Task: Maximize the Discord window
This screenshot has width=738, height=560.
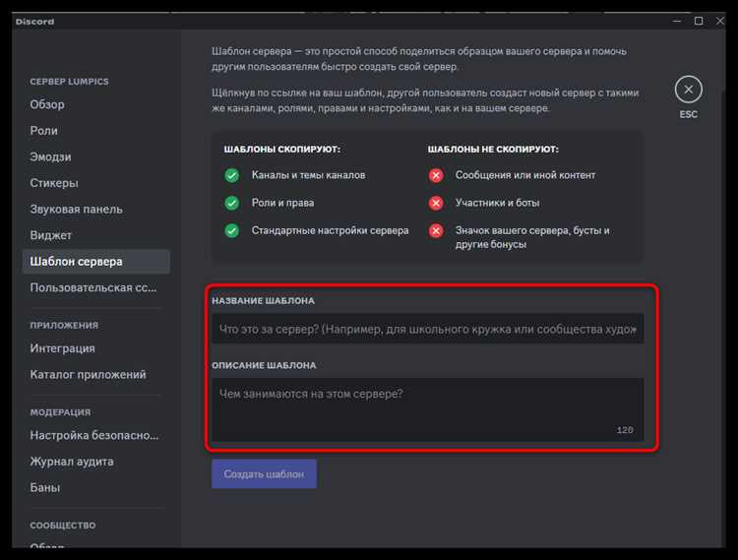Action: [699, 22]
